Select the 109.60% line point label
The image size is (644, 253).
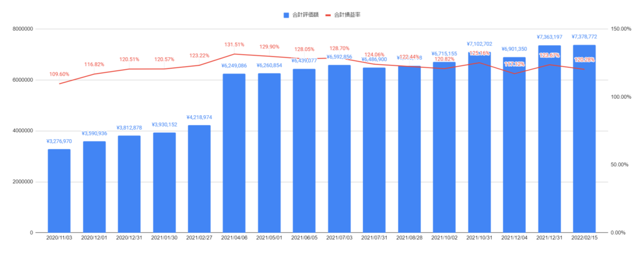59,74
